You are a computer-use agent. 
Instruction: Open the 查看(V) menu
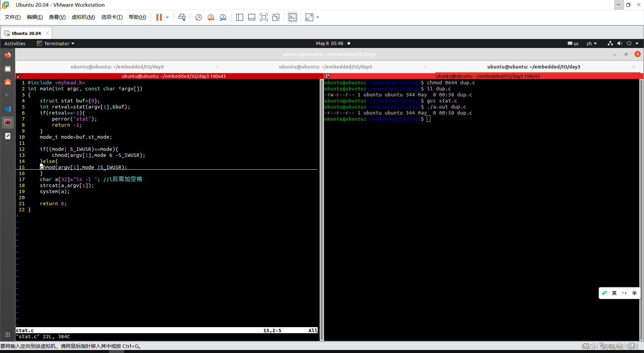[57, 17]
